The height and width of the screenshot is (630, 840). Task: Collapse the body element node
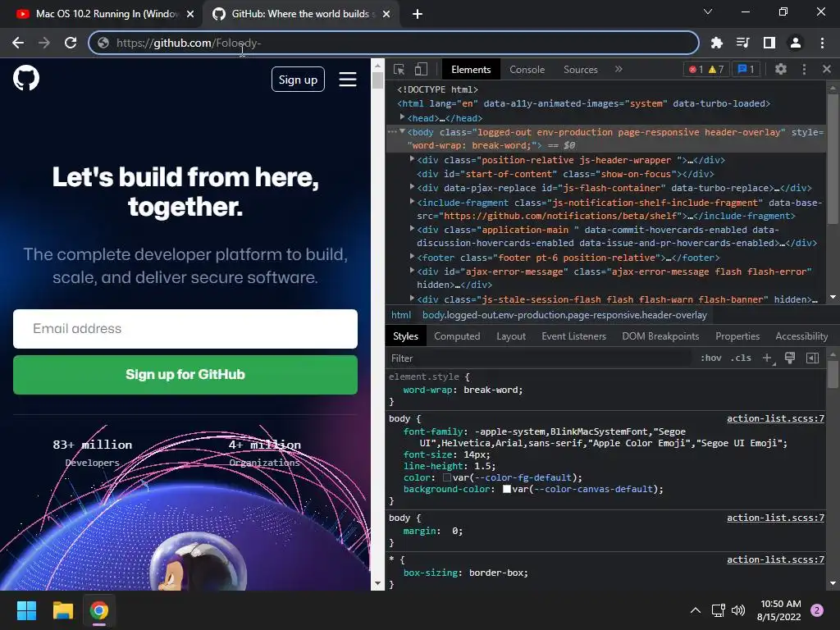pos(402,131)
